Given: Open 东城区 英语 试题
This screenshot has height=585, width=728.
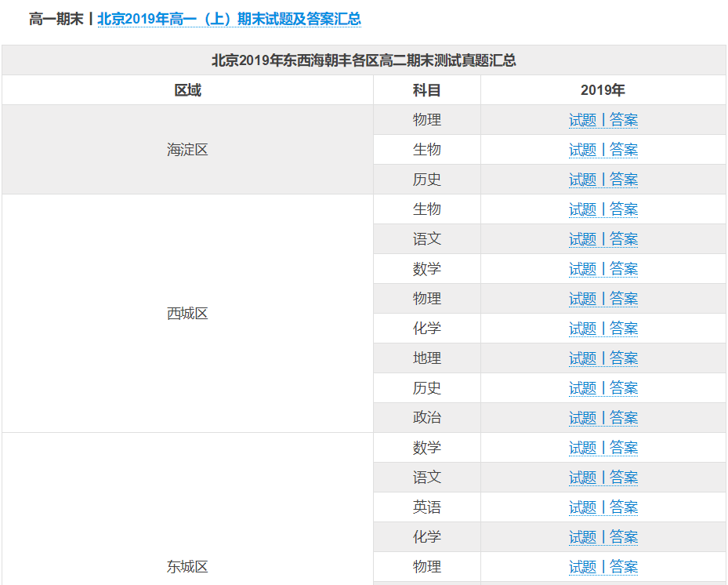Looking at the screenshot, I should [583, 507].
